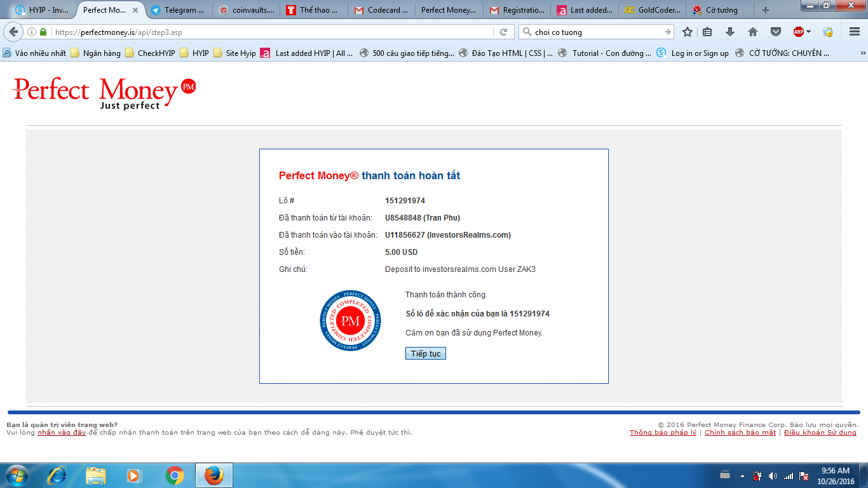
Task: Open the Thông báo pháp lý link
Action: (663, 433)
